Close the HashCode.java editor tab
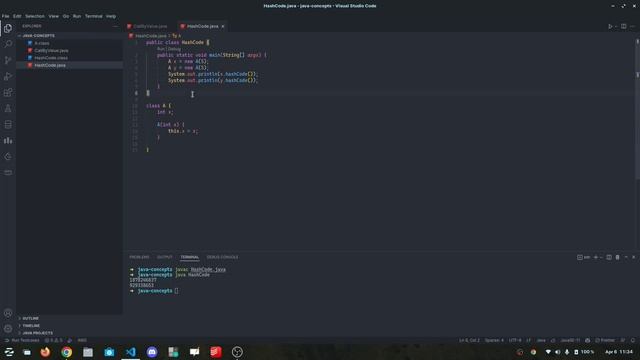Screen dimensions: 640x360 pyautogui.click(x=223, y=27)
